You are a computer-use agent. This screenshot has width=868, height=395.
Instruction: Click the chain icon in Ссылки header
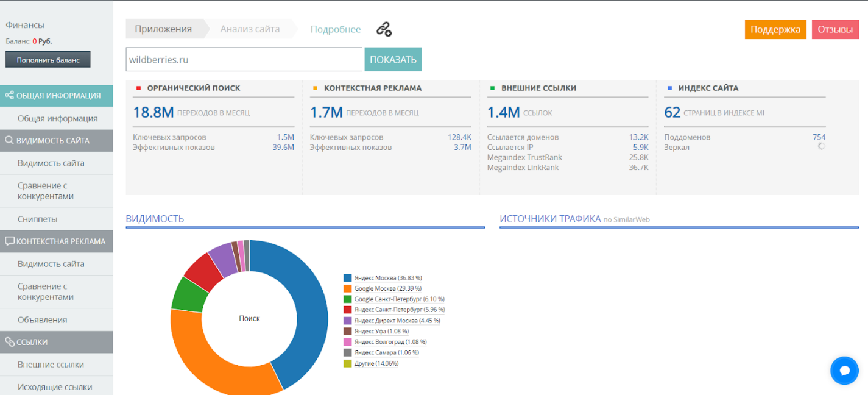(x=9, y=342)
